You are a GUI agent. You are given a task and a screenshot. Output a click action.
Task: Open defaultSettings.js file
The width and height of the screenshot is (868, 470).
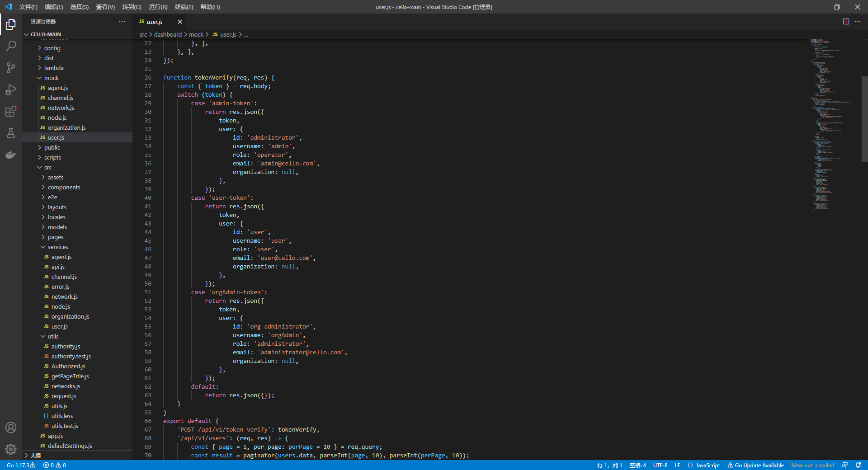point(77,446)
